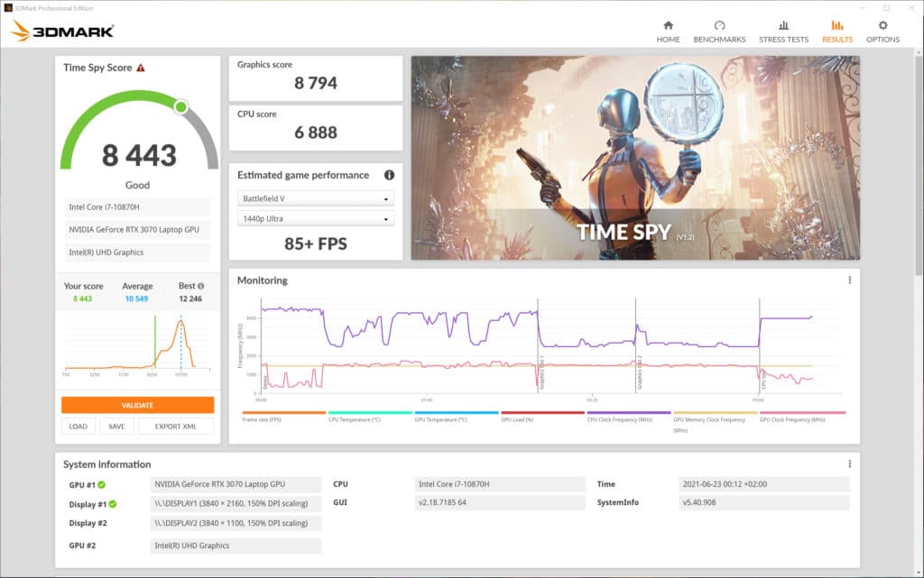
Task: Click the Time value 2021-06-23 00:12
Action: pos(763,484)
